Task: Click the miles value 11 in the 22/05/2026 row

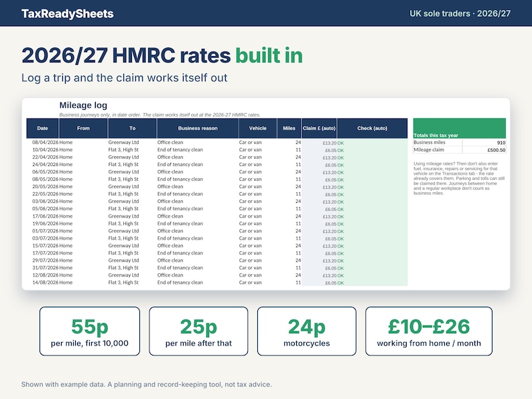Action: (298, 194)
